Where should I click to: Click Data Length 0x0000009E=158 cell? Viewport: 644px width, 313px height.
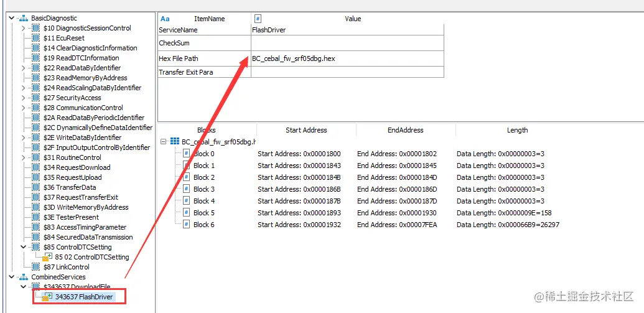[505, 213]
